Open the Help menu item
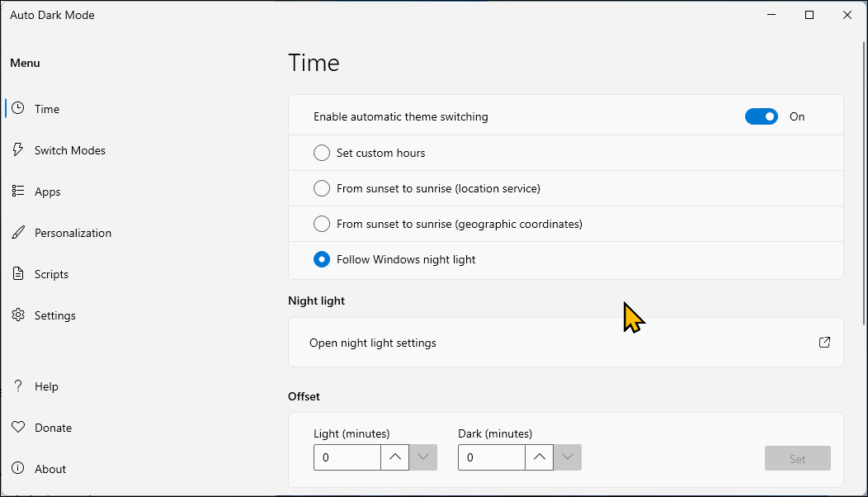The height and width of the screenshot is (497, 868). (x=46, y=386)
